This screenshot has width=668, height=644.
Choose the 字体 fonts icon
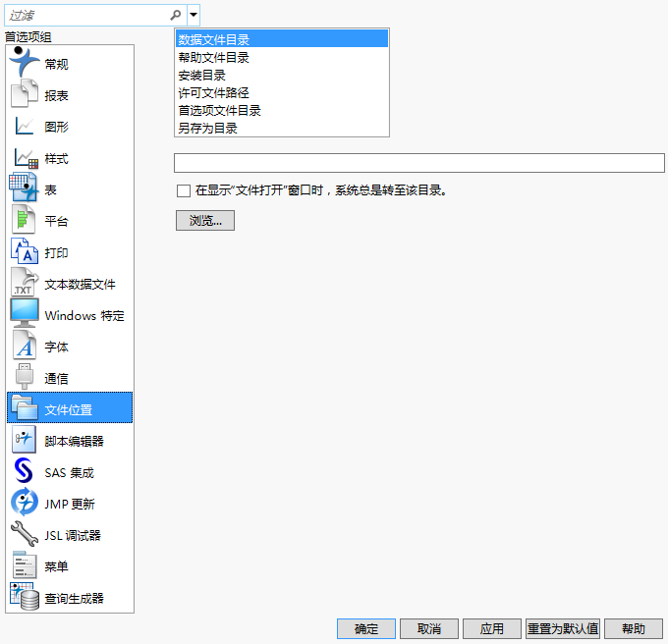[25, 346]
